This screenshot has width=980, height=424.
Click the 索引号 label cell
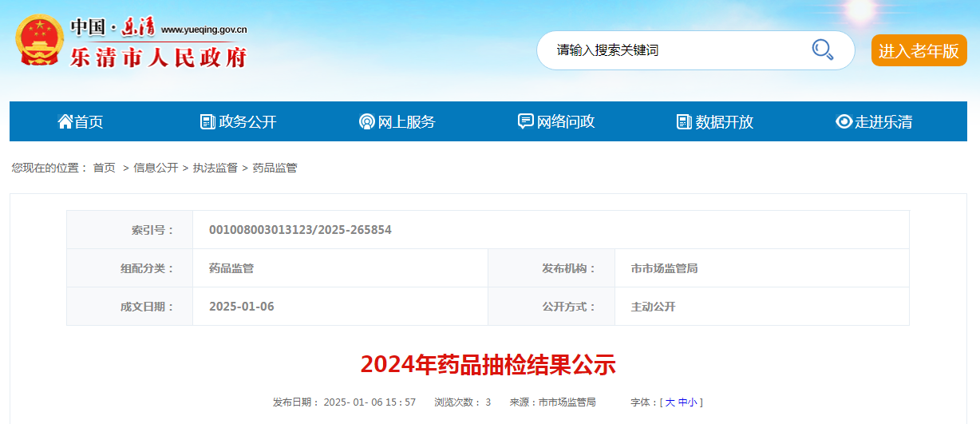point(129,230)
